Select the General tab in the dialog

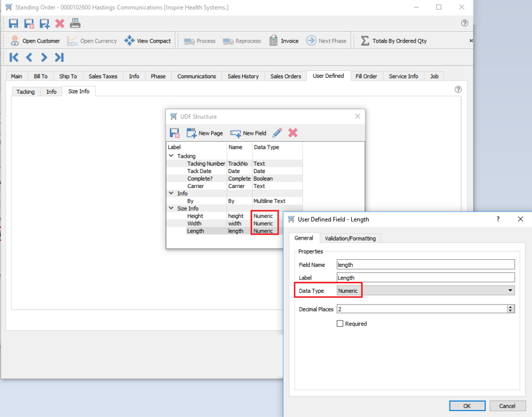click(x=304, y=238)
